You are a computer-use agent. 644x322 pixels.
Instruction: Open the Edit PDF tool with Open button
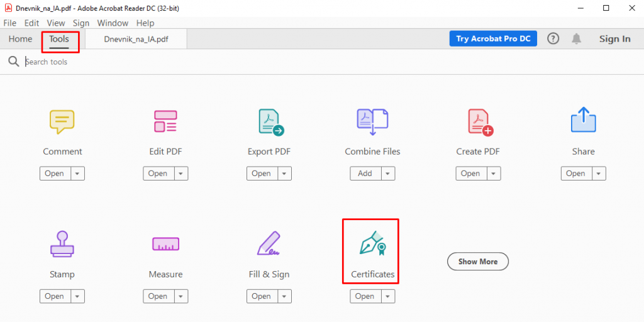[158, 174]
